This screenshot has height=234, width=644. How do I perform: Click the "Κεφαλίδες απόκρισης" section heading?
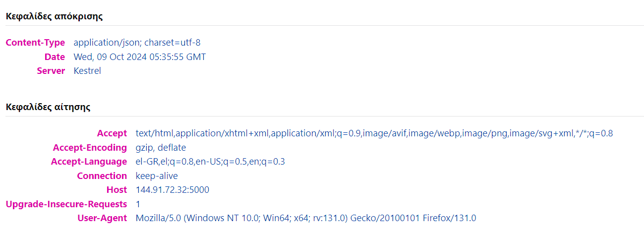(x=54, y=16)
